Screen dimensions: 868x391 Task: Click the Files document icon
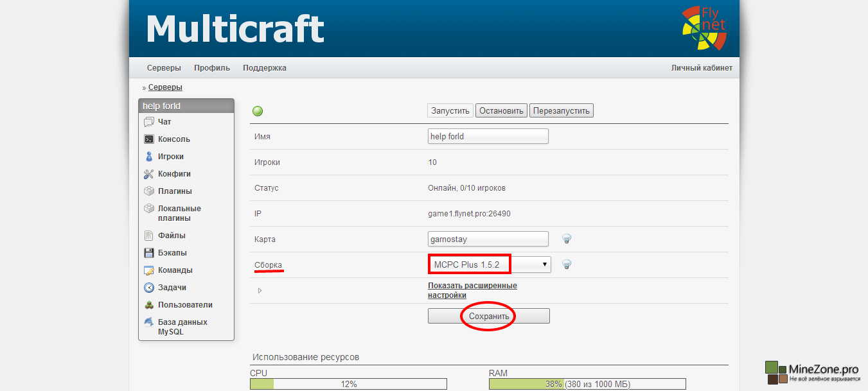click(149, 236)
